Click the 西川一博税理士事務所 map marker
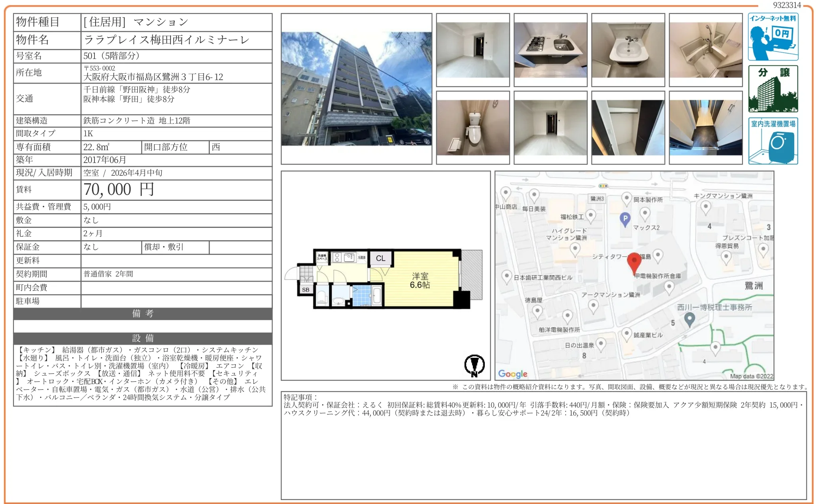 click(x=690, y=319)
